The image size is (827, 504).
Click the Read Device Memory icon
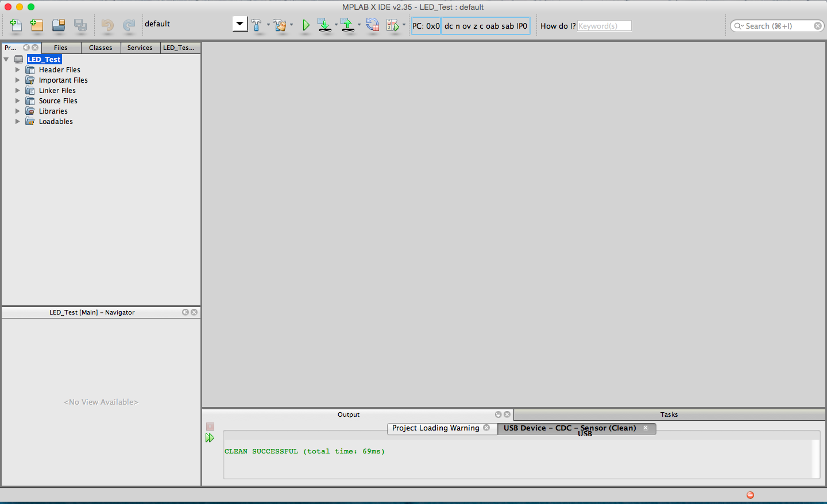pyautogui.click(x=347, y=25)
